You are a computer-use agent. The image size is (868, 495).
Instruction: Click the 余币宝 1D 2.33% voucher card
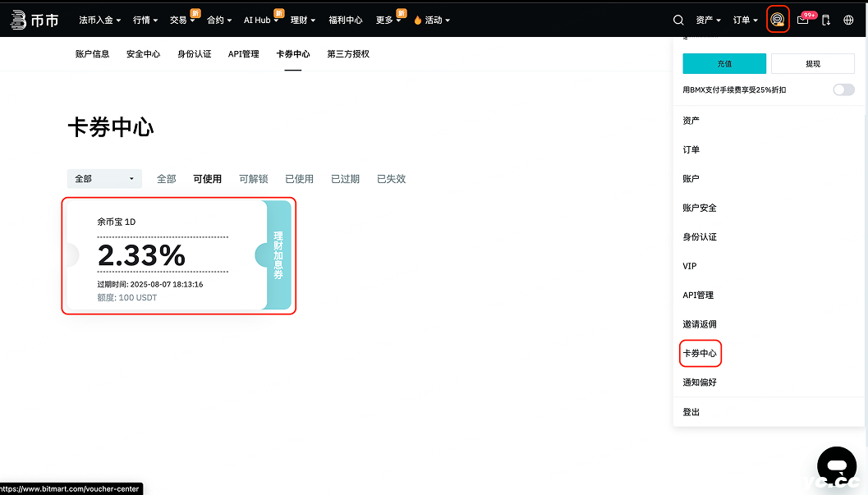[x=178, y=255]
